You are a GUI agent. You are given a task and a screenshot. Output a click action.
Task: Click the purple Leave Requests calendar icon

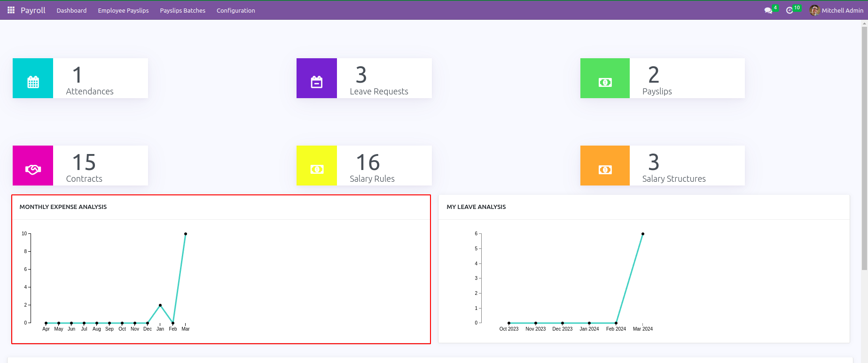coord(317,82)
